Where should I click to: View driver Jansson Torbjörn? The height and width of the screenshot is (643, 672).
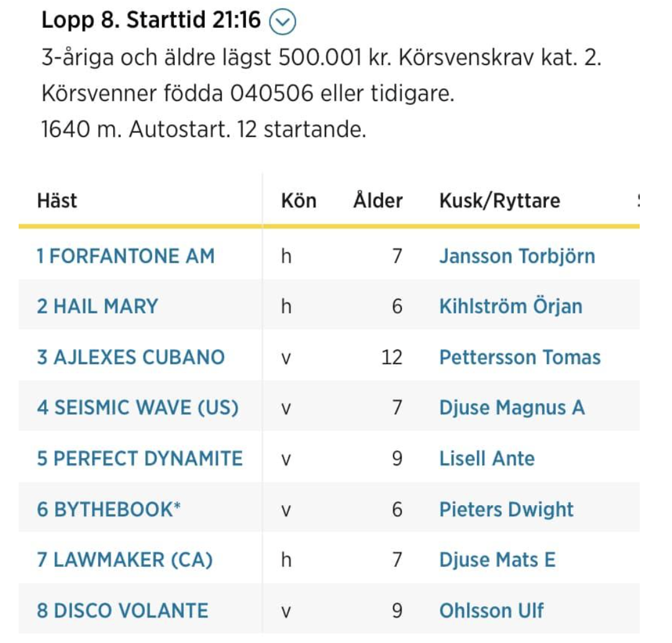tap(517, 256)
